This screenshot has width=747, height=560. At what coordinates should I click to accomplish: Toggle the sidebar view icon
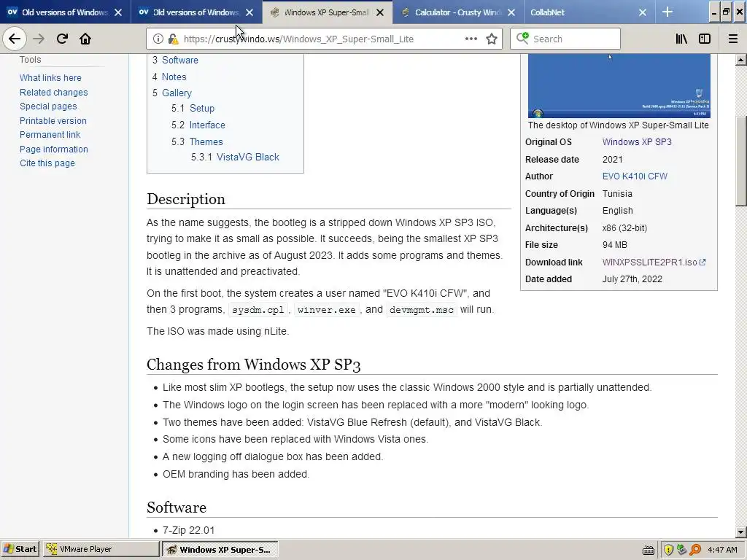[705, 39]
